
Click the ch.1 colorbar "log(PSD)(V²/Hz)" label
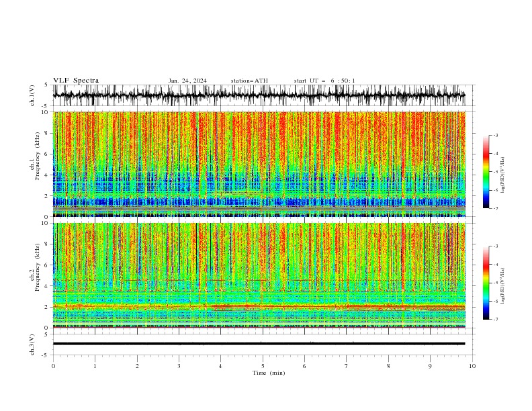(502, 175)
